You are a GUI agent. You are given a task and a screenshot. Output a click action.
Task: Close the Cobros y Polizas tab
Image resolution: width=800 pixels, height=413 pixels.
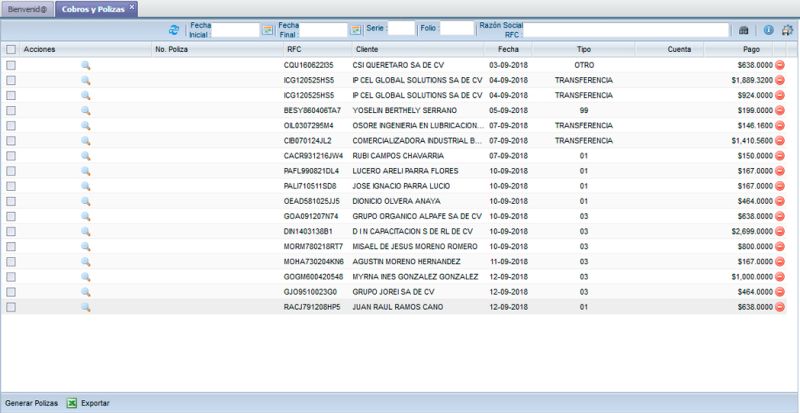[x=132, y=6]
